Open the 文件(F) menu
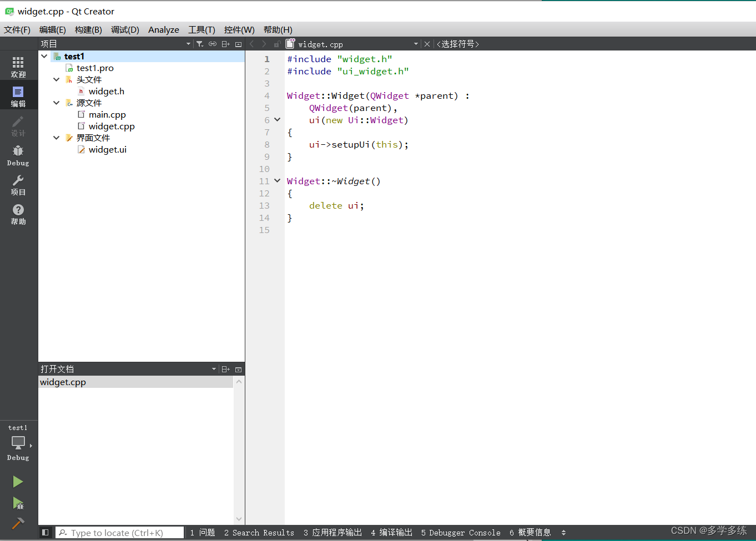The height and width of the screenshot is (541, 756). (17, 29)
